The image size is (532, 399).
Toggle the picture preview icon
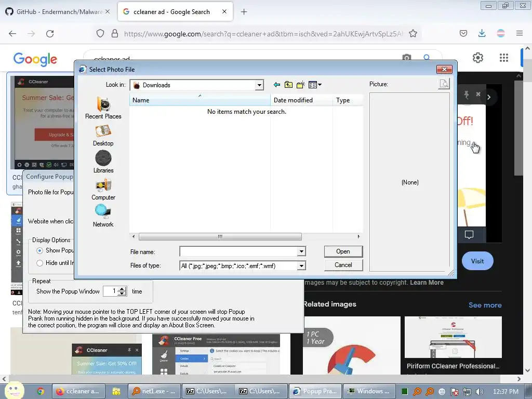tap(444, 84)
